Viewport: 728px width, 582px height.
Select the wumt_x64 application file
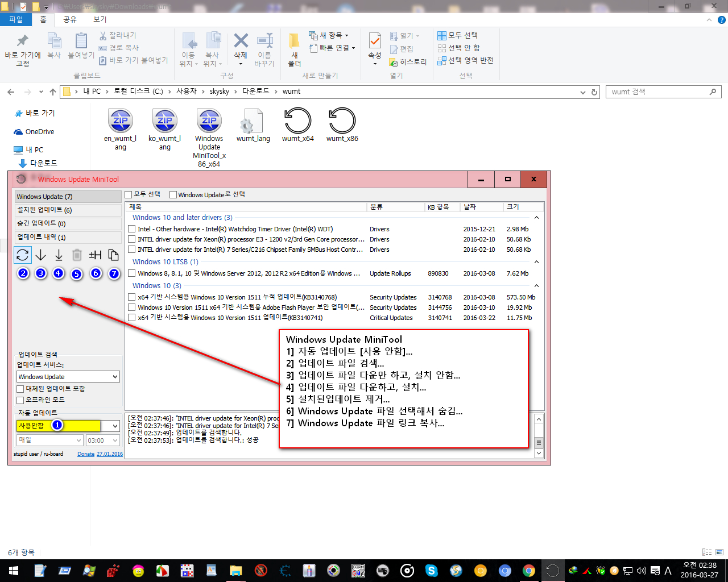[x=297, y=126]
